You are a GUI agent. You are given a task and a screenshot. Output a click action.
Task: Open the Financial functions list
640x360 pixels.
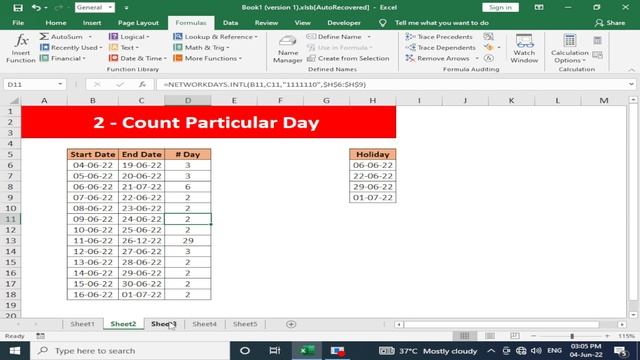click(63, 58)
